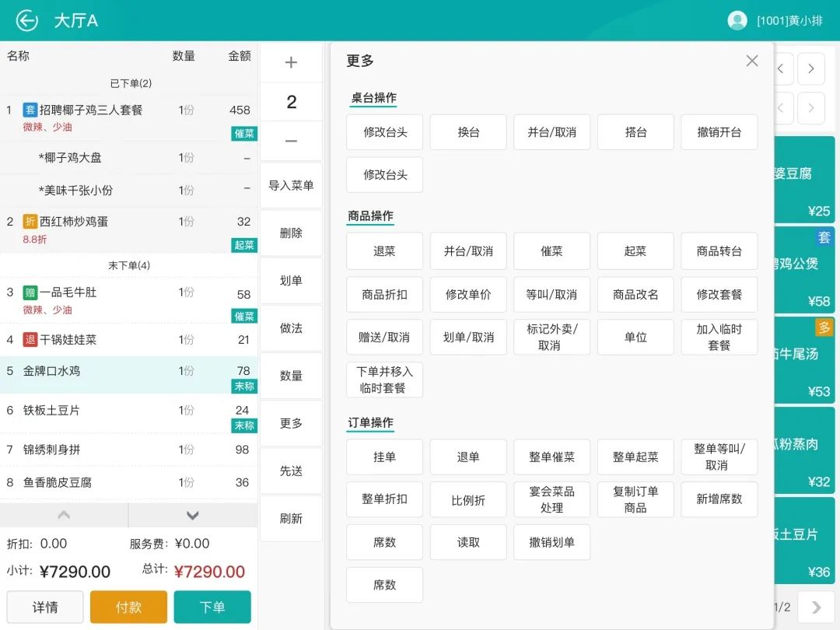This screenshot has width=840, height=630.
Task: Click 撤销划单 button
Action: [551, 542]
